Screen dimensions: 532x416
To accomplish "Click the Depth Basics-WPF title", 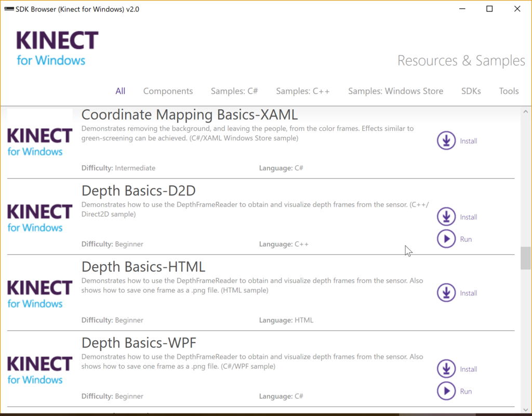I will pos(139,343).
